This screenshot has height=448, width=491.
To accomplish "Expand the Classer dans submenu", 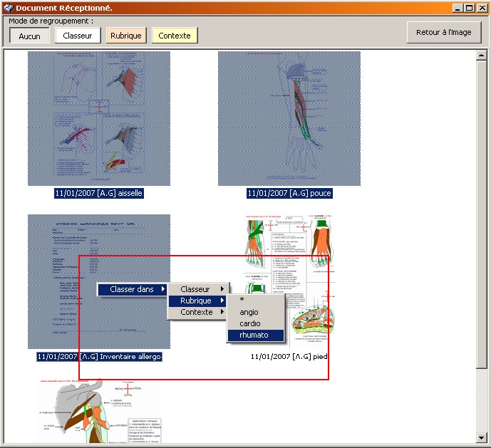I will (133, 289).
